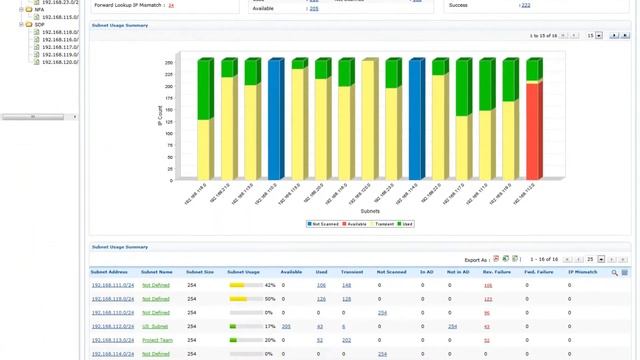The image size is (640, 360).
Task: Click the red bar for 192.168.112.0 in chart
Action: pos(534,131)
